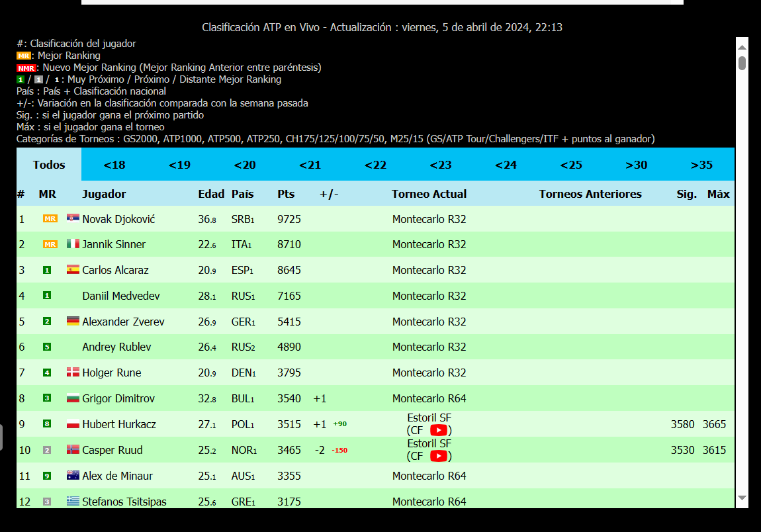Click the green best-ranking badge for Dimitrov
Viewport: 761px width, 532px height.
click(x=47, y=398)
